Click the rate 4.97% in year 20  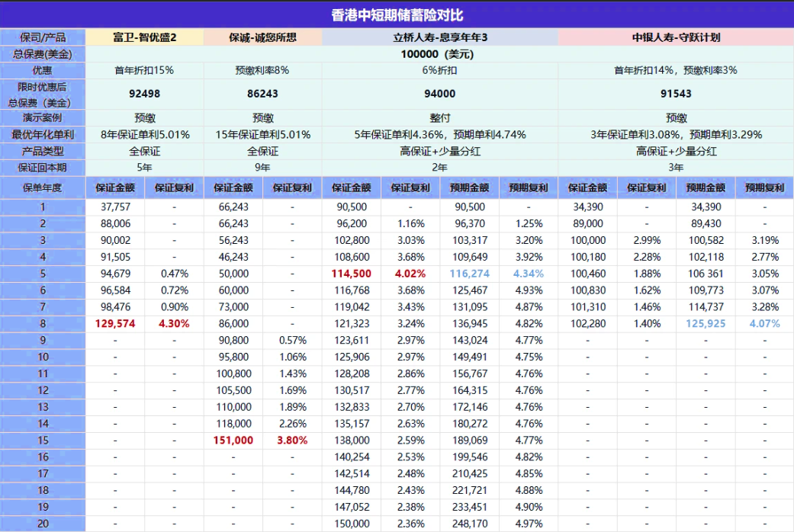[x=529, y=524]
